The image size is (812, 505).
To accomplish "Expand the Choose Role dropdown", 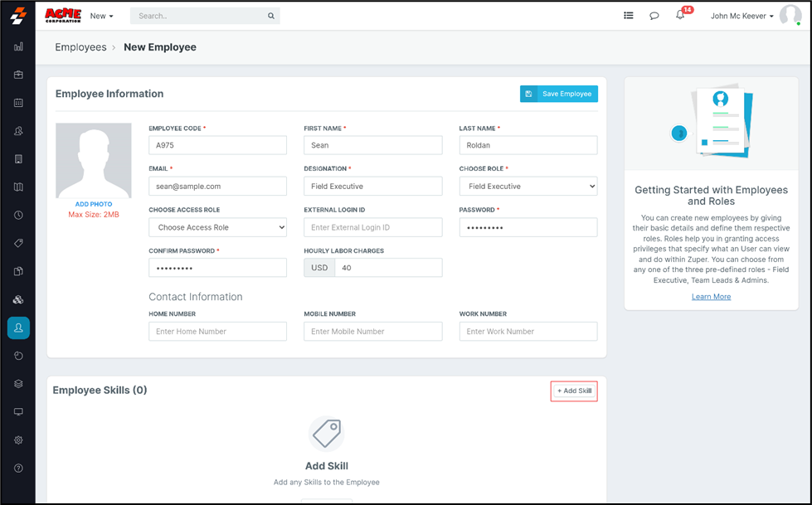I will (x=528, y=187).
